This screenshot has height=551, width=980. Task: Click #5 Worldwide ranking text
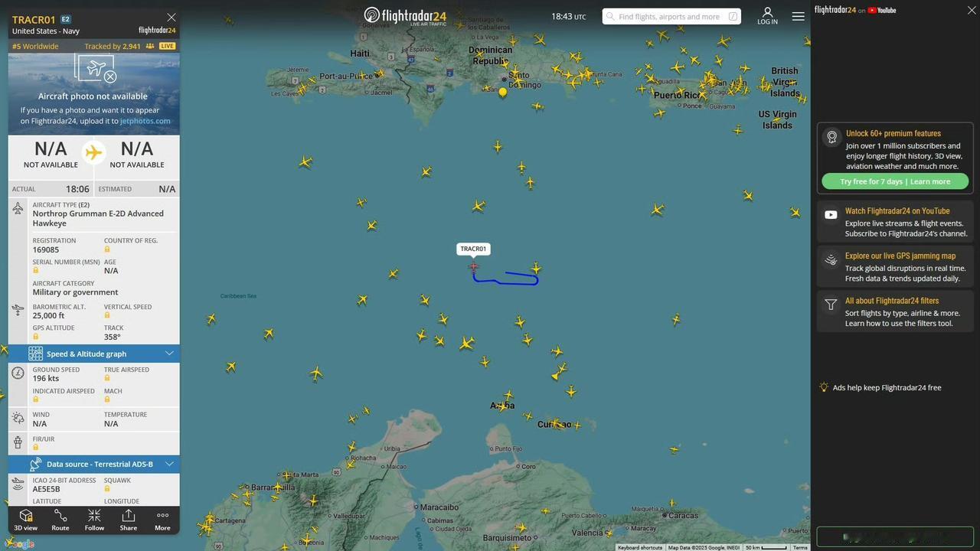pyautogui.click(x=35, y=47)
